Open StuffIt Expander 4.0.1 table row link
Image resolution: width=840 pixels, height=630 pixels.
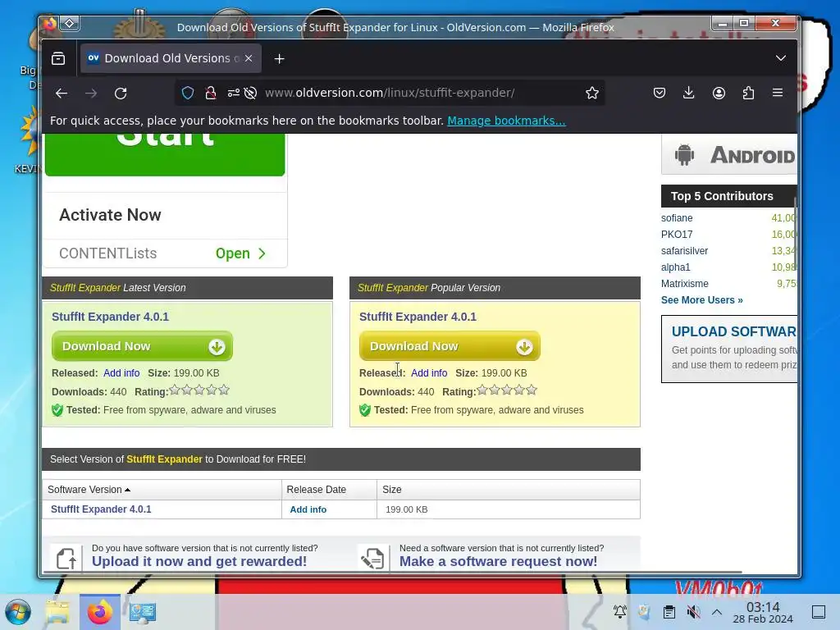pos(101,509)
